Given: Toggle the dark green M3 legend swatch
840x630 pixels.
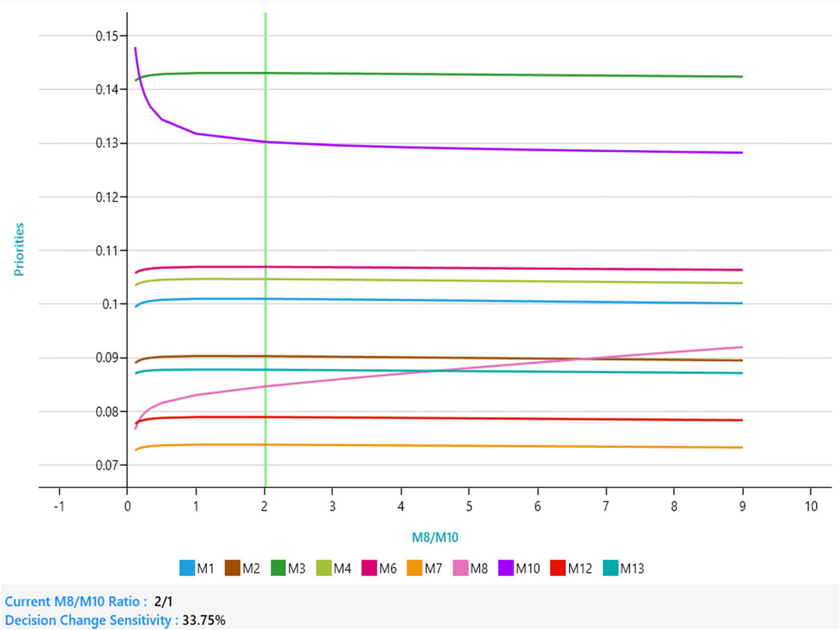Looking at the screenshot, I should [x=278, y=568].
